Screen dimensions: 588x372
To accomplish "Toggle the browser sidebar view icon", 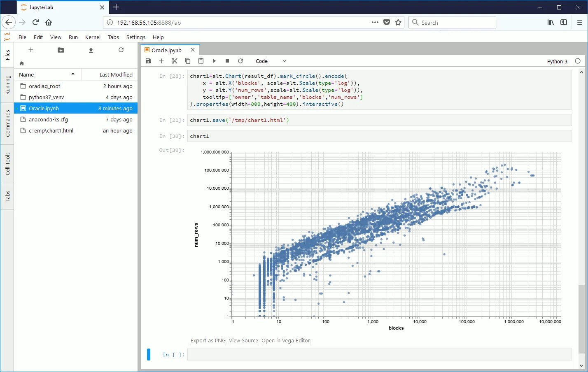I will pyautogui.click(x=564, y=22).
